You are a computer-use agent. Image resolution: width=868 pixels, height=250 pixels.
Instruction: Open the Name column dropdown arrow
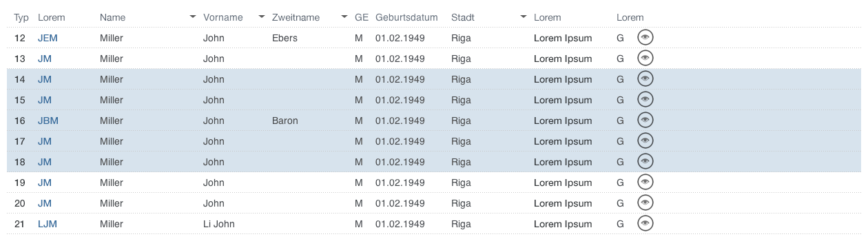193,17
